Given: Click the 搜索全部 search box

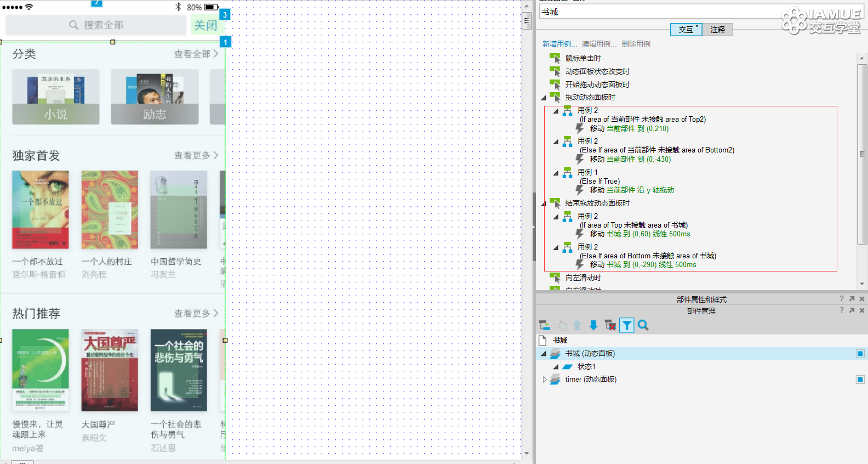Looking at the screenshot, I should pos(96,25).
